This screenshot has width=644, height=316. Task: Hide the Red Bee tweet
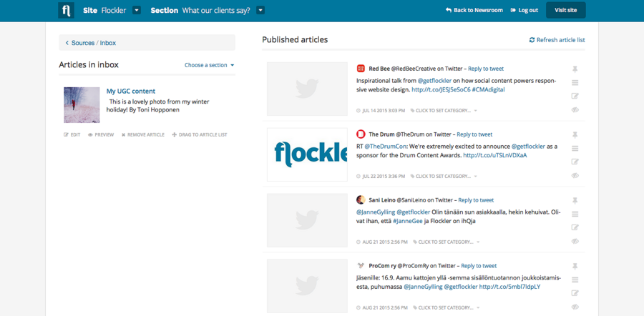[x=575, y=109]
